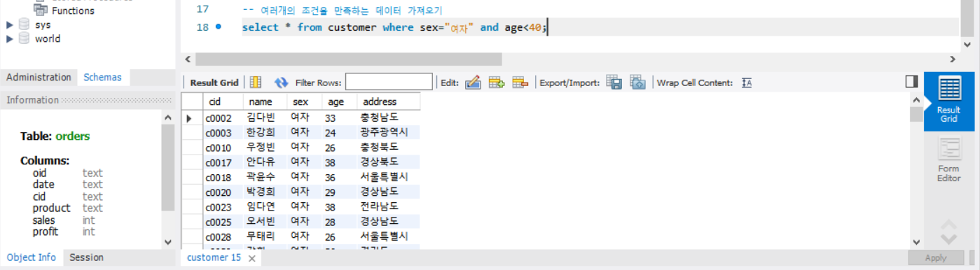Select cell c0002 in cid column
The width and height of the screenshot is (980, 270).
click(x=222, y=118)
